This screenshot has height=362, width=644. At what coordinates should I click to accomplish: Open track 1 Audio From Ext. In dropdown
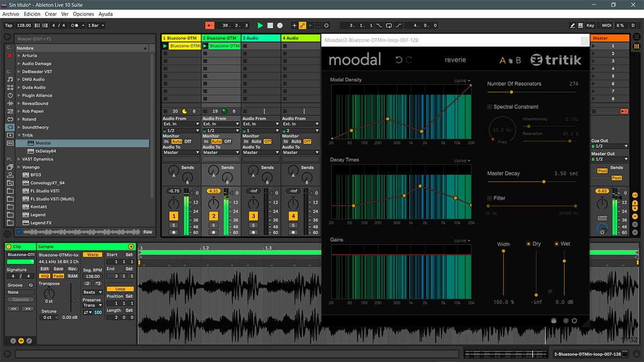(181, 124)
